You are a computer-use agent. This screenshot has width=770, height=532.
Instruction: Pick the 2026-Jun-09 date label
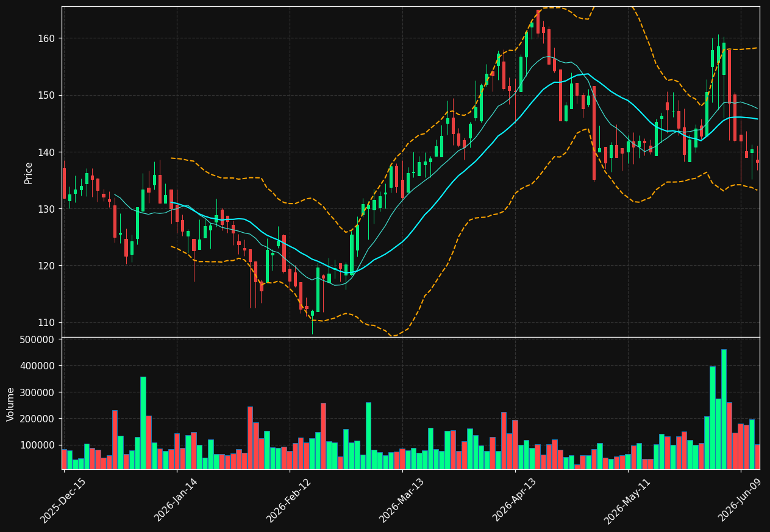pos(740,500)
